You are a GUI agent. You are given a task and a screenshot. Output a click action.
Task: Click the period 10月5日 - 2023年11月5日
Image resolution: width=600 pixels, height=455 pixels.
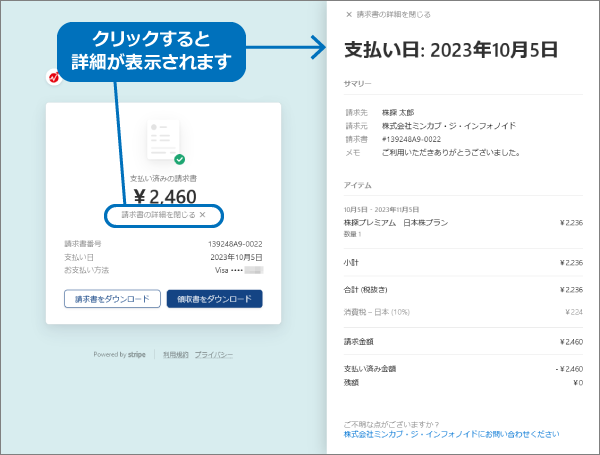tap(381, 210)
